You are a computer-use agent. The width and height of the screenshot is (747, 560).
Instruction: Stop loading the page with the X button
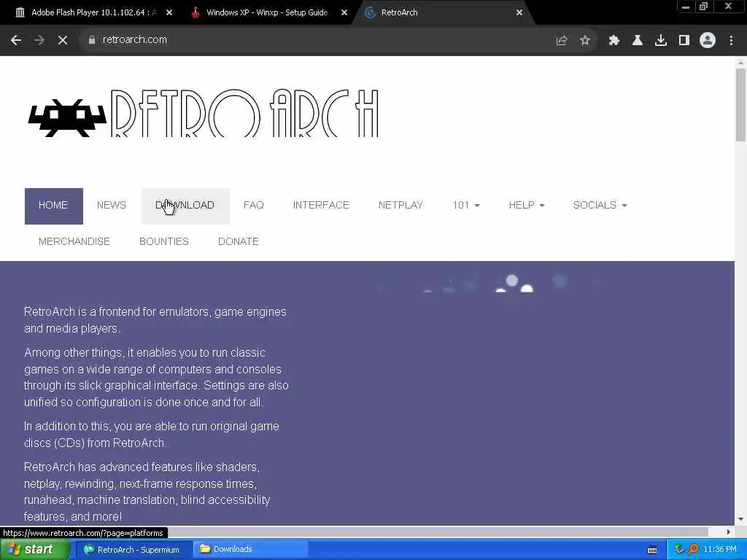(63, 40)
